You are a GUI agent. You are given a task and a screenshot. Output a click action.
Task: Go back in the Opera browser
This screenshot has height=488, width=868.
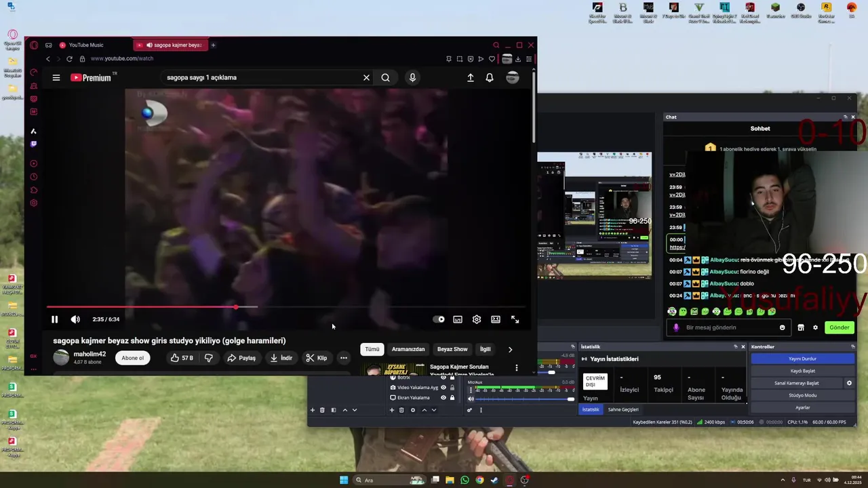(47, 59)
